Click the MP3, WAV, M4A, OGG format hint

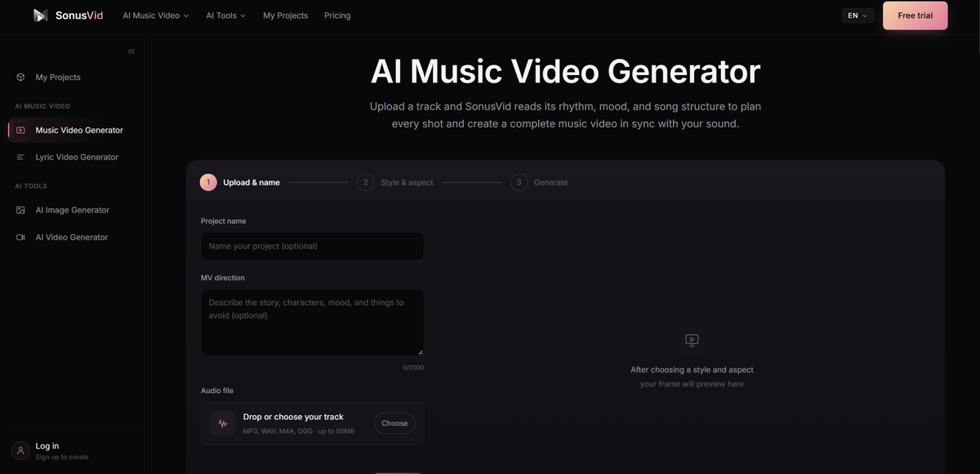click(x=299, y=431)
